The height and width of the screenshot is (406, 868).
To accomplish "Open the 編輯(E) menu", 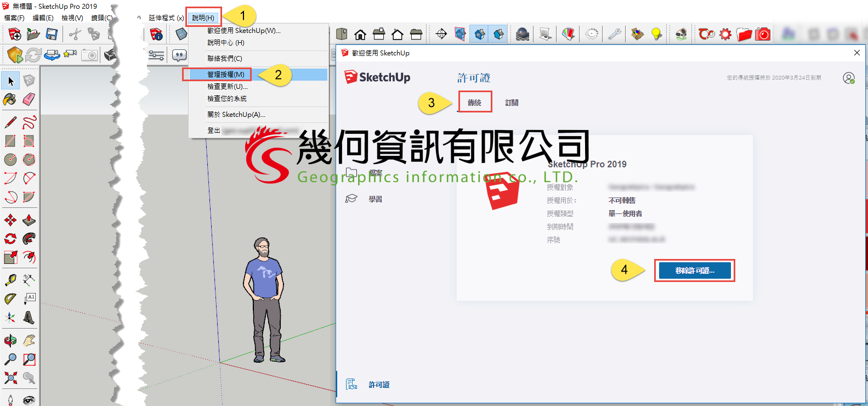I will [x=43, y=18].
